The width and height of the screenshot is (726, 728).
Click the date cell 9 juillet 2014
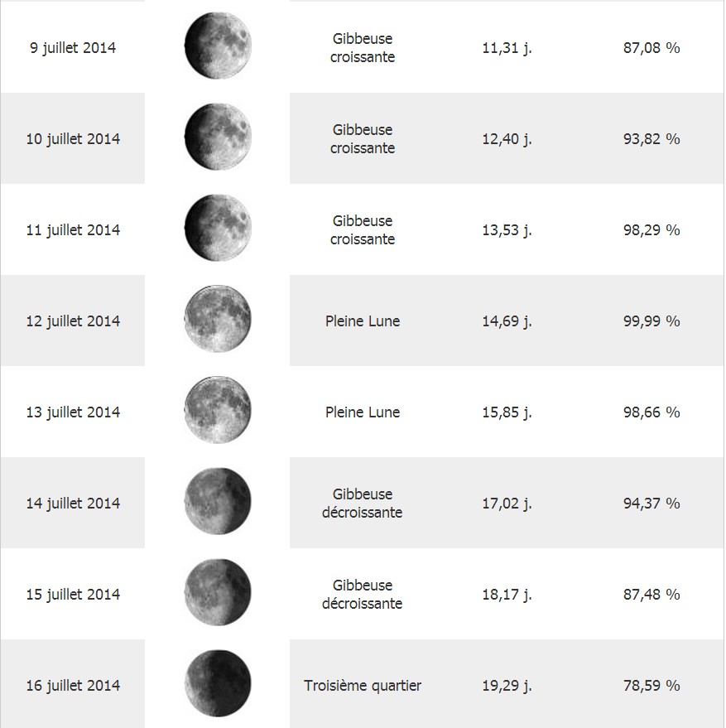(73, 48)
